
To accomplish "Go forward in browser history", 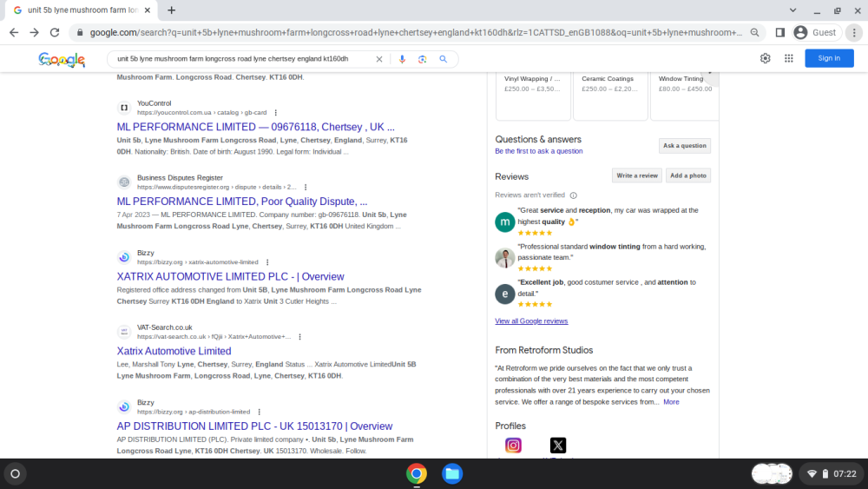I will [x=35, y=33].
